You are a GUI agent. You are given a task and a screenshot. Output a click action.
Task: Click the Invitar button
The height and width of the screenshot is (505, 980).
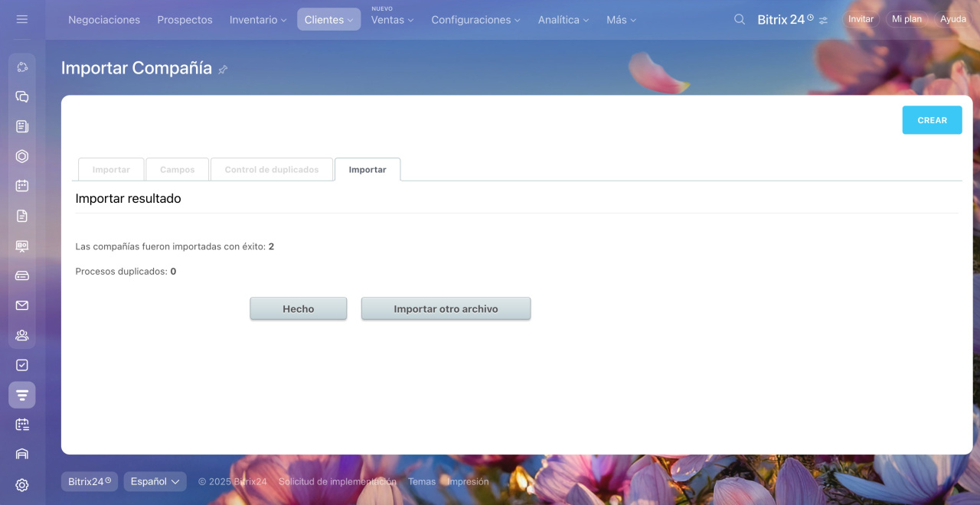tap(861, 19)
